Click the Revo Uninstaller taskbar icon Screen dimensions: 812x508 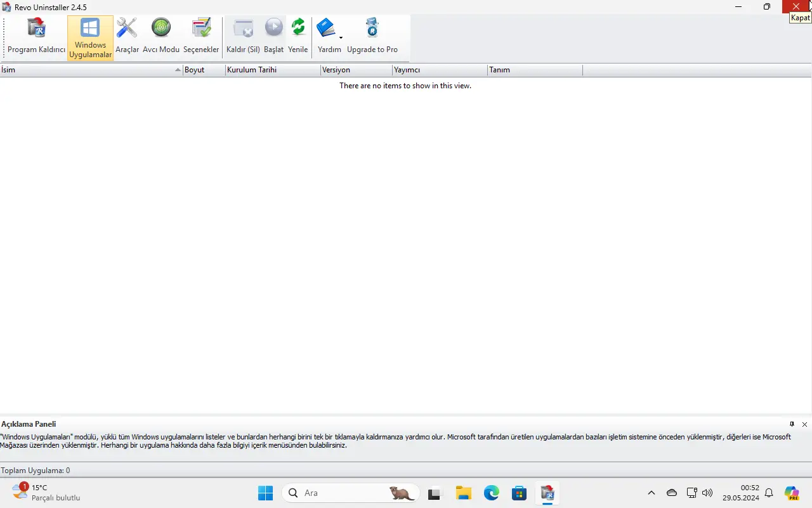coord(547,493)
